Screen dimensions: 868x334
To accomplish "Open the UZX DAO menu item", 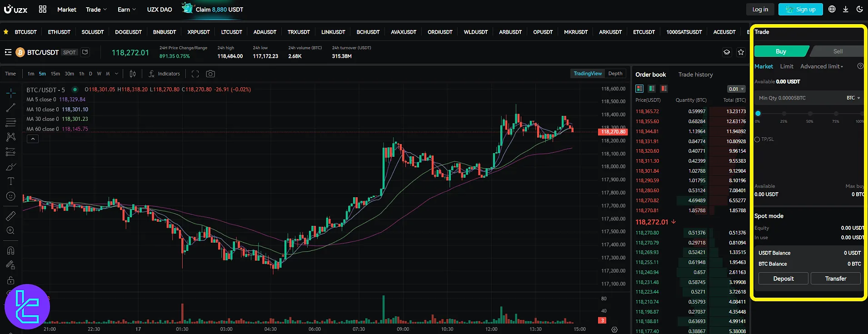I will [x=160, y=9].
